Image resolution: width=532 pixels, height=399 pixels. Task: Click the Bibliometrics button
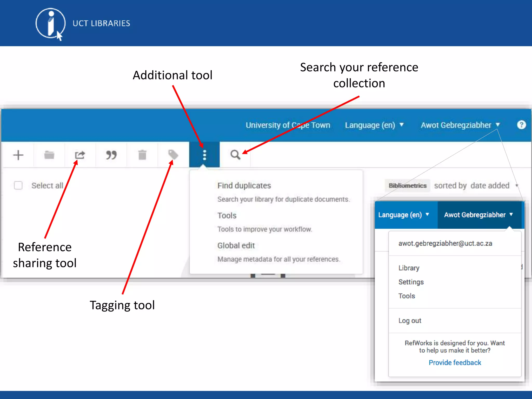pyautogui.click(x=407, y=185)
